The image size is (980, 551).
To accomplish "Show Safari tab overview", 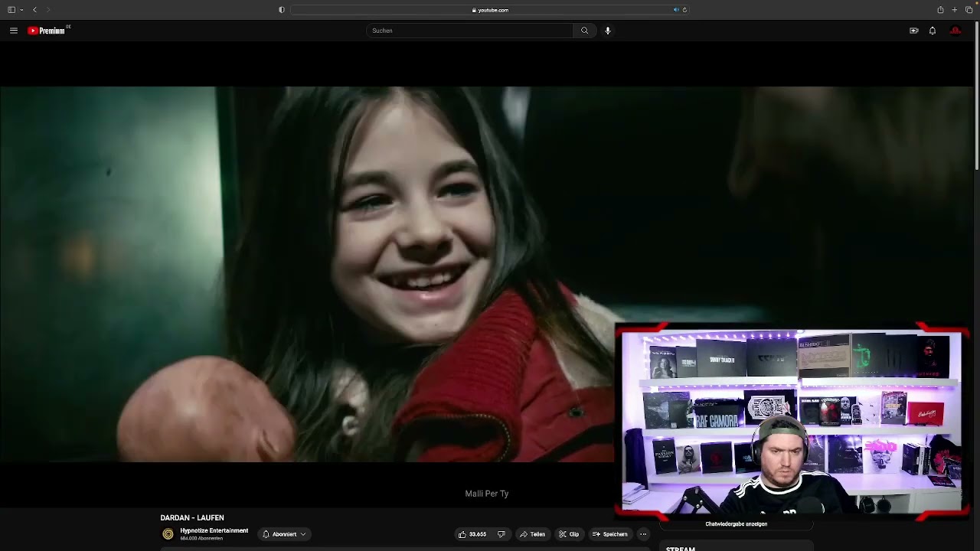I will click(x=969, y=10).
